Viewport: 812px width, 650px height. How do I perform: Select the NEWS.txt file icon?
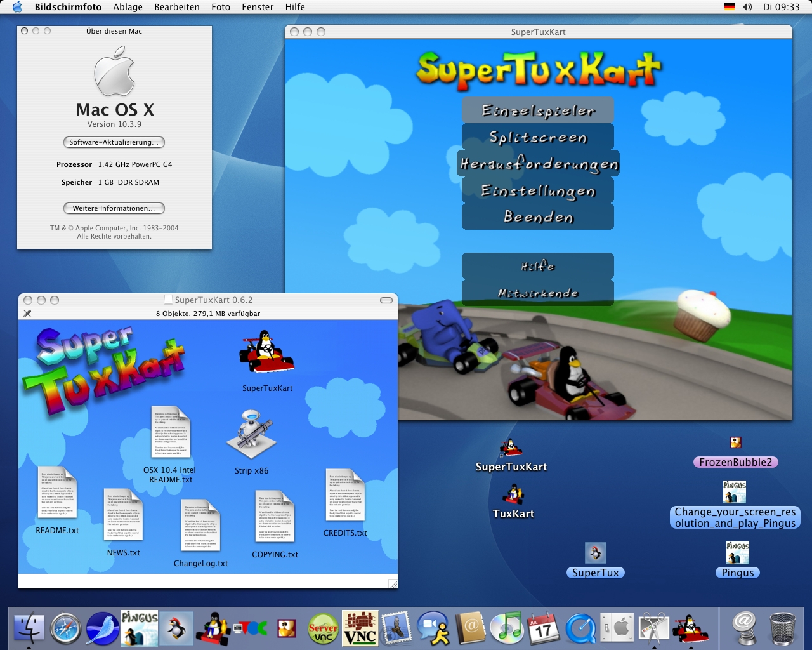click(123, 515)
